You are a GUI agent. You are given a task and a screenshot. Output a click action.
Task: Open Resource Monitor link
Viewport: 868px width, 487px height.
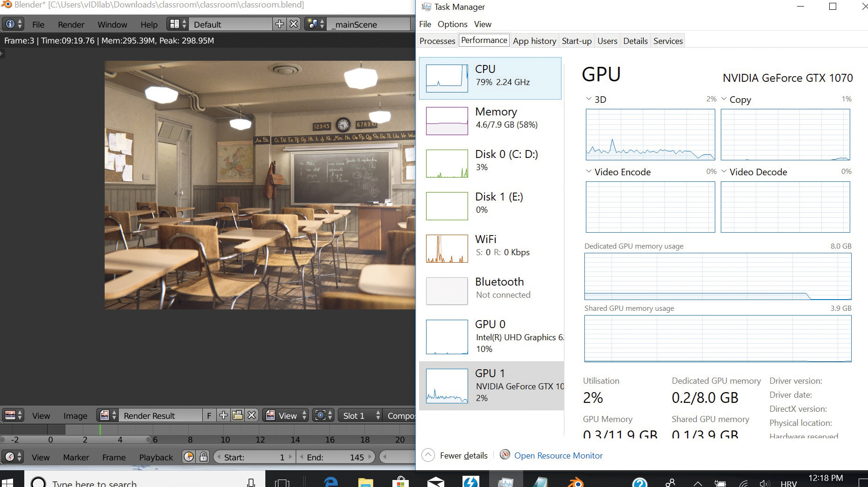(x=558, y=455)
